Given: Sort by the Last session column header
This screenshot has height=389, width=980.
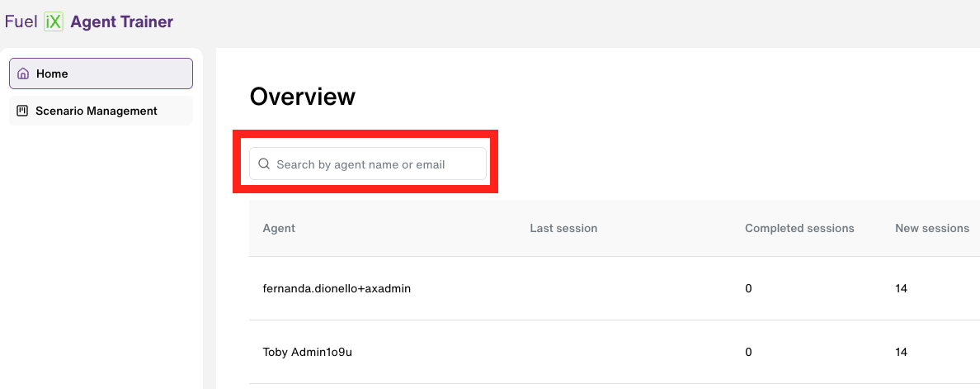Looking at the screenshot, I should 563,228.
